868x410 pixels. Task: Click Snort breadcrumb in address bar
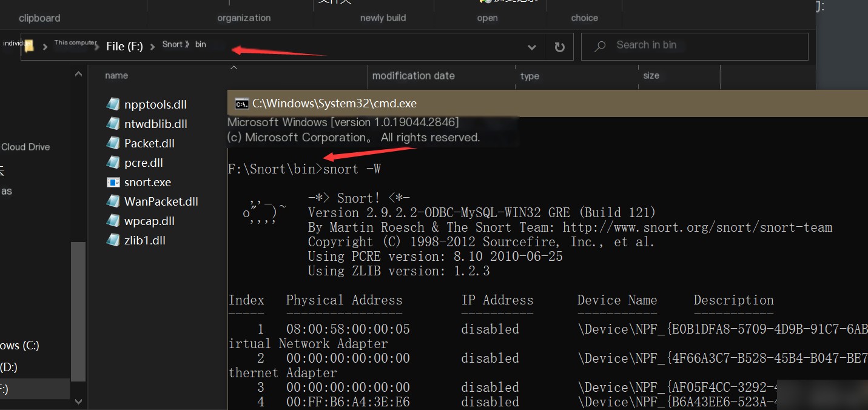click(172, 44)
